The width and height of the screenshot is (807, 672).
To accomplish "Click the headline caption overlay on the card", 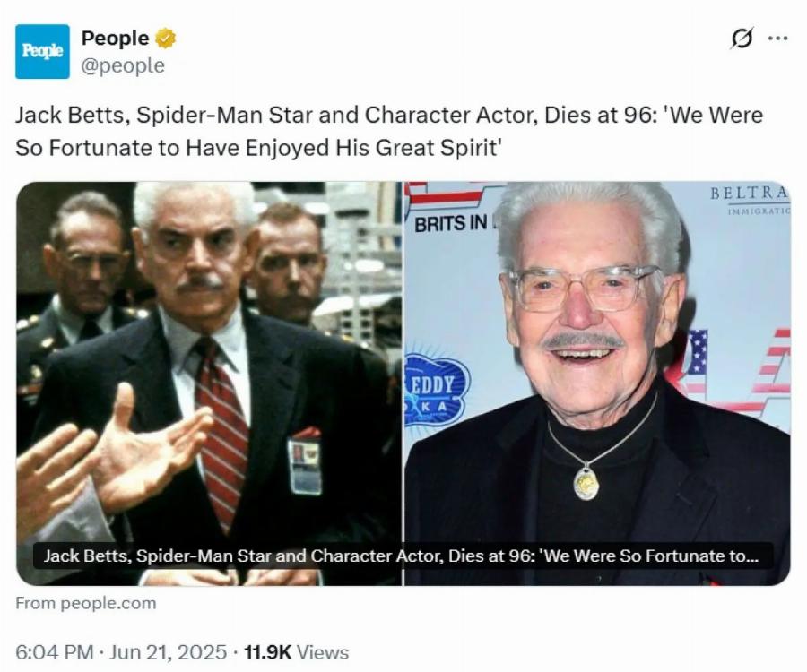I will pyautogui.click(x=401, y=556).
